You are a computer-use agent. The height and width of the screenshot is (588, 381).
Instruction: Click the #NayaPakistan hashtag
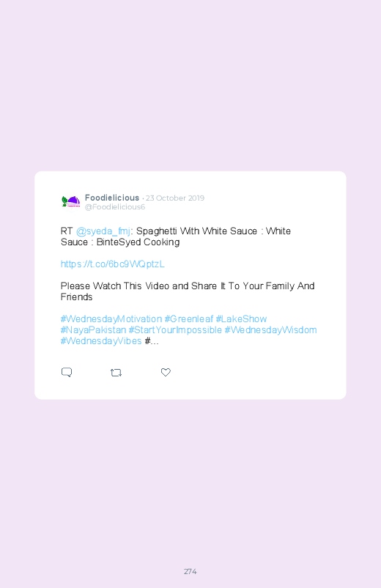(94, 330)
